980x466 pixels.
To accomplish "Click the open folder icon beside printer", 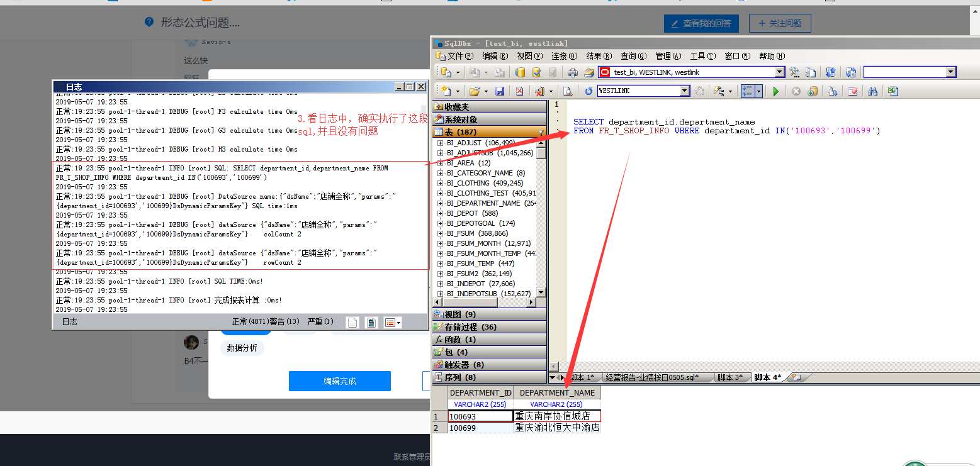I will (x=589, y=72).
